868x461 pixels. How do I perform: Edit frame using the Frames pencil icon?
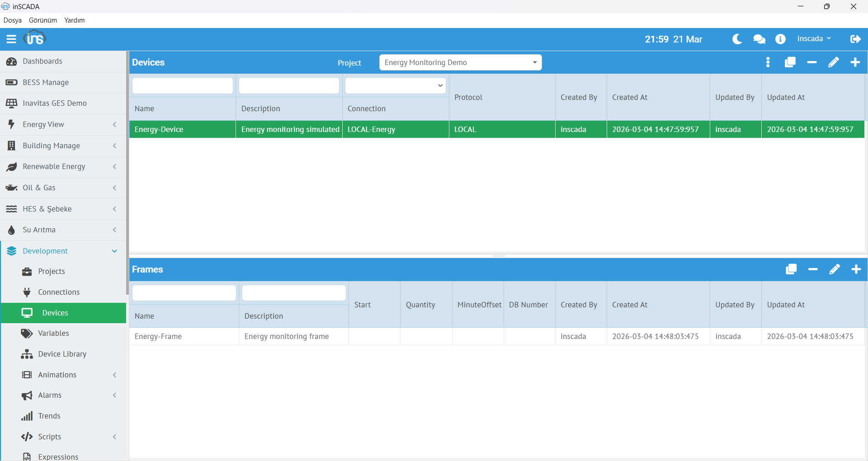pyautogui.click(x=834, y=269)
